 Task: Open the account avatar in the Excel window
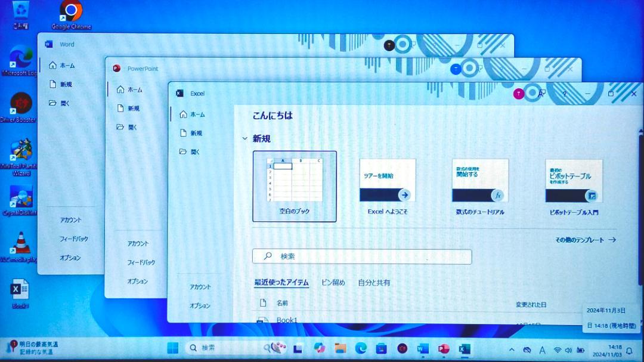[x=519, y=94]
